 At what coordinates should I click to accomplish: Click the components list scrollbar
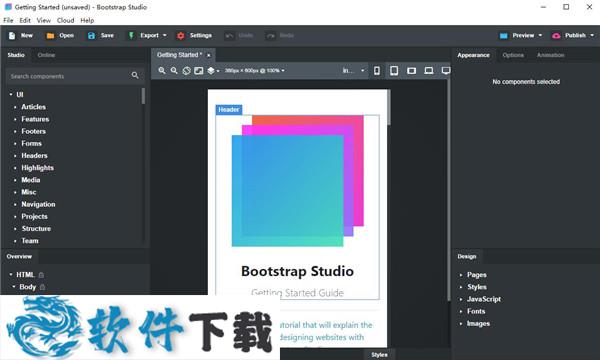click(x=143, y=96)
